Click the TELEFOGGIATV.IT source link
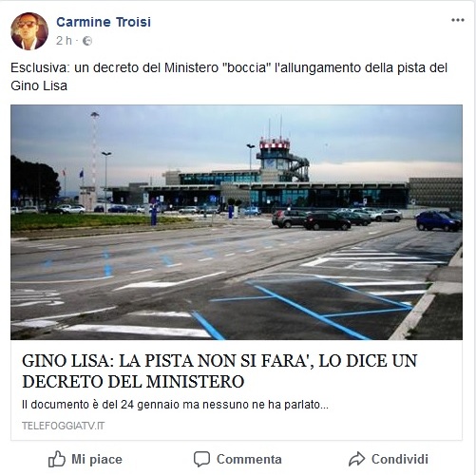 tap(64, 426)
